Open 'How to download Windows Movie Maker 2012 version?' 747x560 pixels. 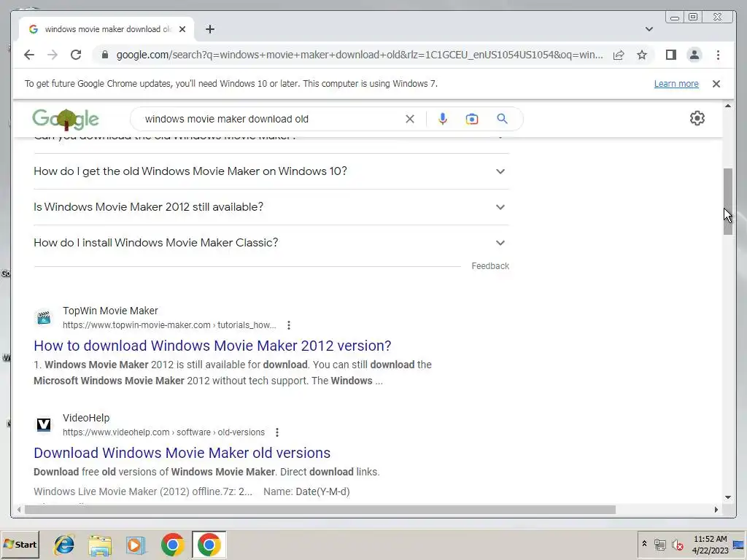212,346
